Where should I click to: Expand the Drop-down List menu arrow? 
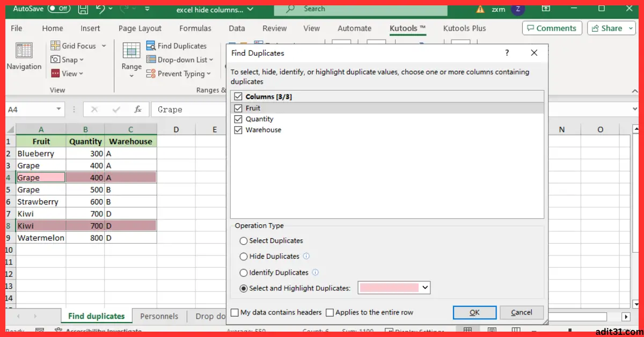(x=211, y=60)
